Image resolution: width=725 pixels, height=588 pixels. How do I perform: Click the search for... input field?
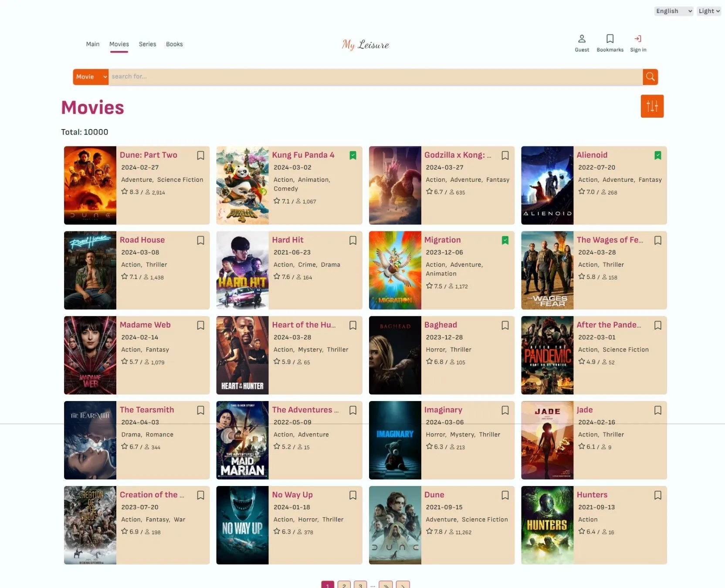376,77
